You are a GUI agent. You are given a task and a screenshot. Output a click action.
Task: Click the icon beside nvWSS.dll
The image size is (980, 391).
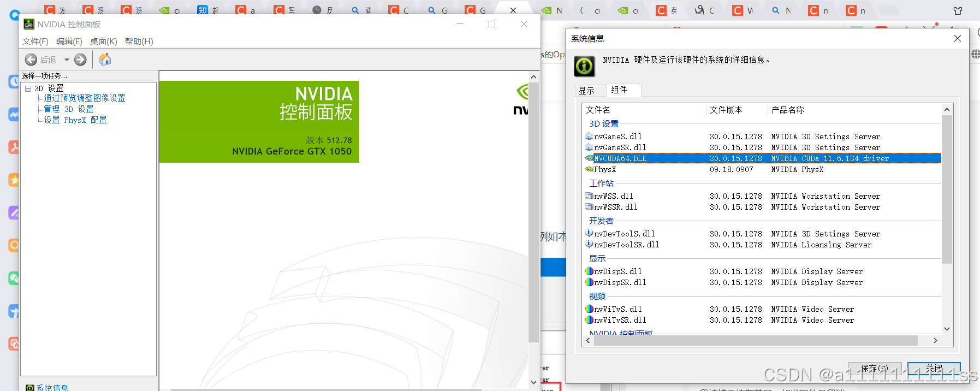coord(589,195)
